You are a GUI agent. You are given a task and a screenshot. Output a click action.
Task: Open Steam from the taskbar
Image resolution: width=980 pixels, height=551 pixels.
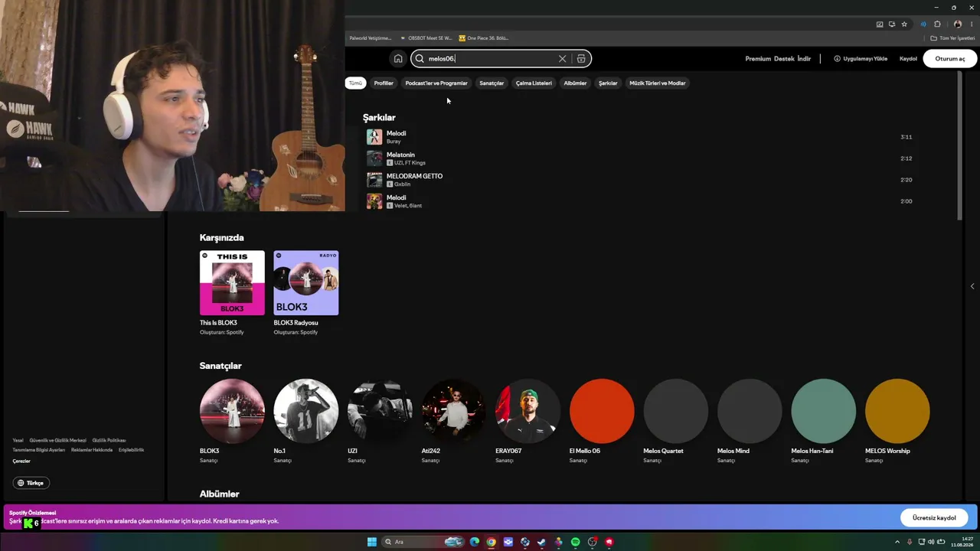pos(542,542)
